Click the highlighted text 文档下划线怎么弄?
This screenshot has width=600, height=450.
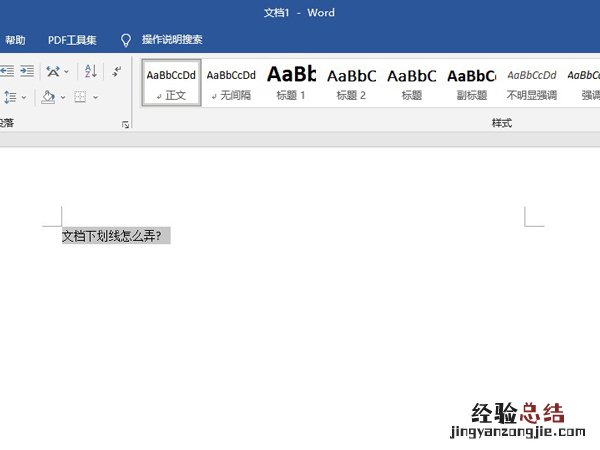point(111,236)
